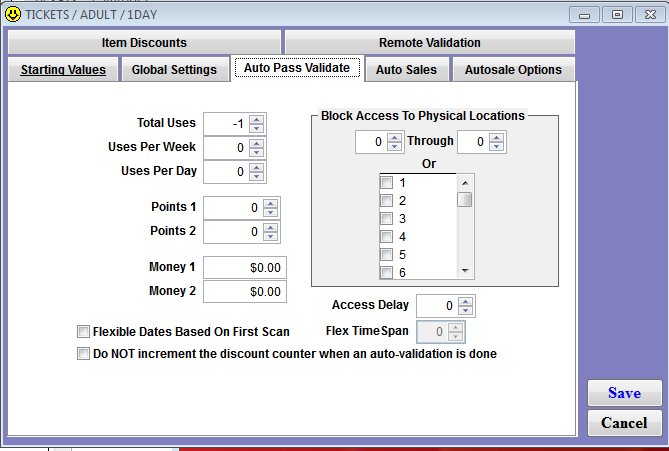The width and height of the screenshot is (669, 451).
Task: Decrease Points 2 value
Action: (x=271, y=236)
